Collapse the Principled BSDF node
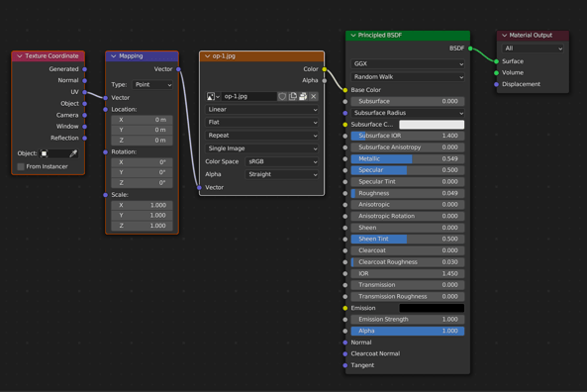The height and width of the screenshot is (392, 587). (x=353, y=36)
